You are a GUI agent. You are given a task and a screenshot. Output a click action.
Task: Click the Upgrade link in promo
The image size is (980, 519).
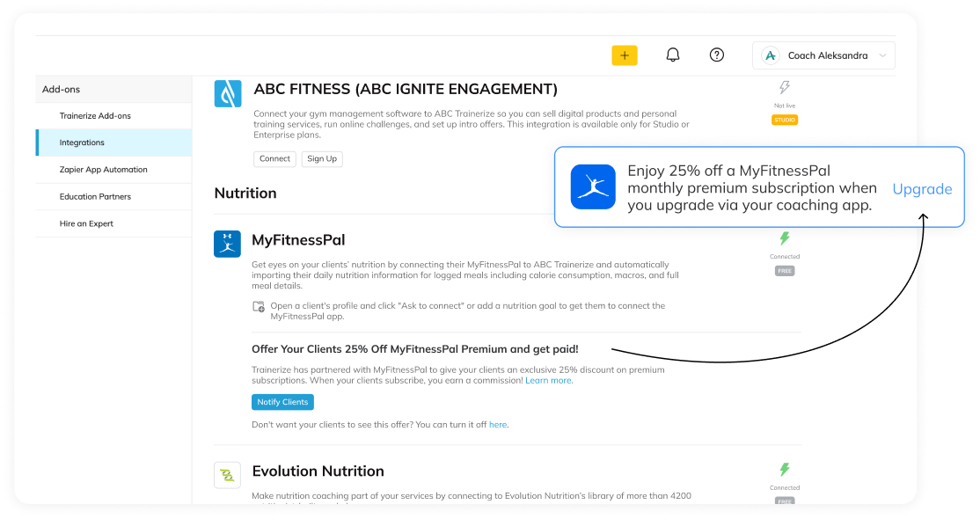922,189
